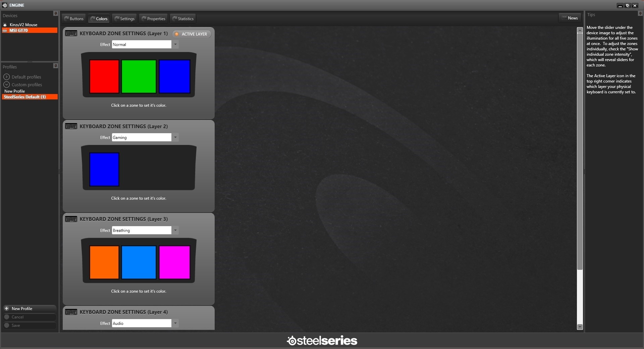Select the light blue zone in Layer 3
The width and height of the screenshot is (644, 349).
click(x=139, y=262)
